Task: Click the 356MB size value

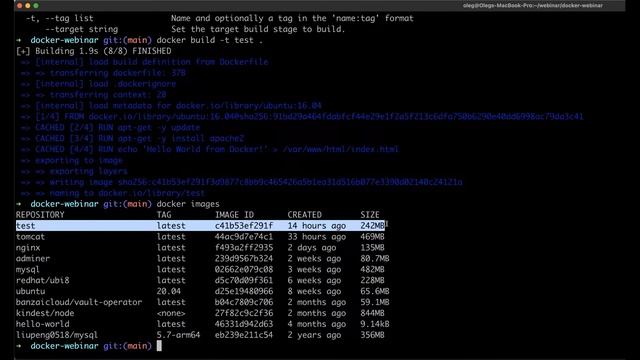Action: click(372, 335)
